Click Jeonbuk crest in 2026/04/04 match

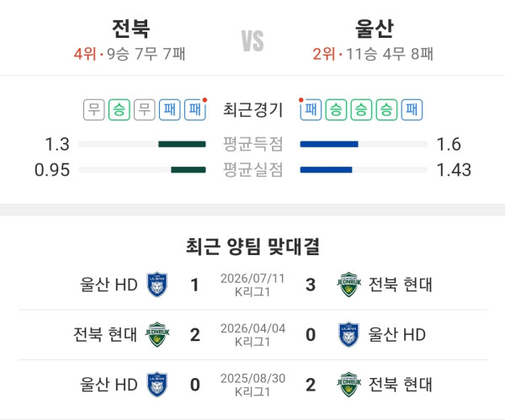(157, 335)
